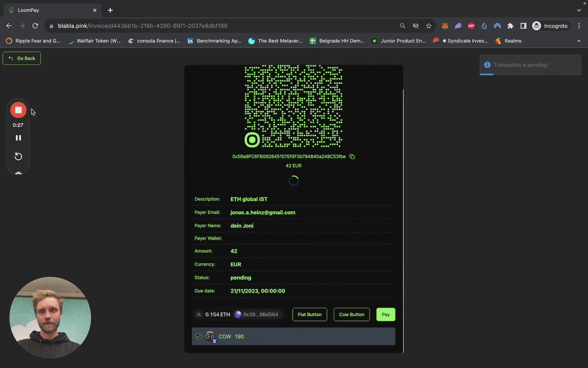Click the 42 EUR amount under the address
The image size is (588, 368).
point(293,166)
